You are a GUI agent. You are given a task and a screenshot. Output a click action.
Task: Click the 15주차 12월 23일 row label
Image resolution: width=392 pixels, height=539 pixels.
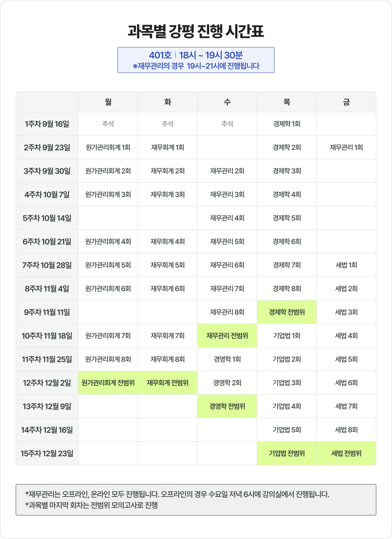pos(47,453)
